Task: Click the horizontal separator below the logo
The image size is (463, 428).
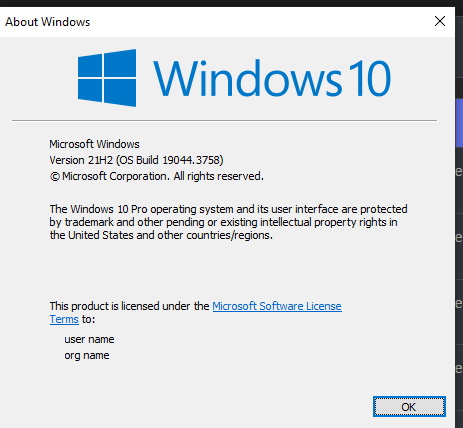Action: pos(224,121)
